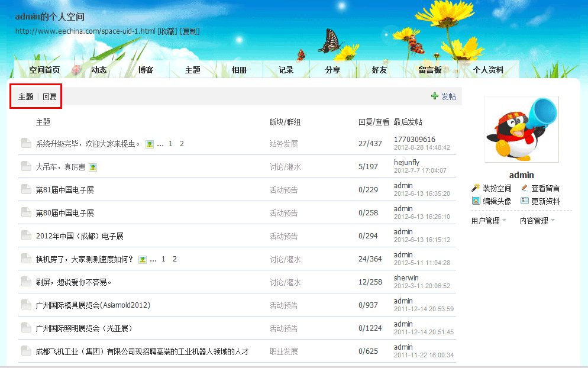Open the 留言板 navigation tab
This screenshot has width=588, height=368.
click(430, 70)
